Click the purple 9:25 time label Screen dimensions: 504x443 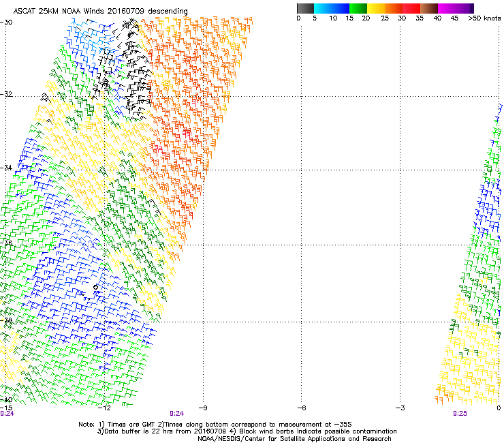pos(460,414)
